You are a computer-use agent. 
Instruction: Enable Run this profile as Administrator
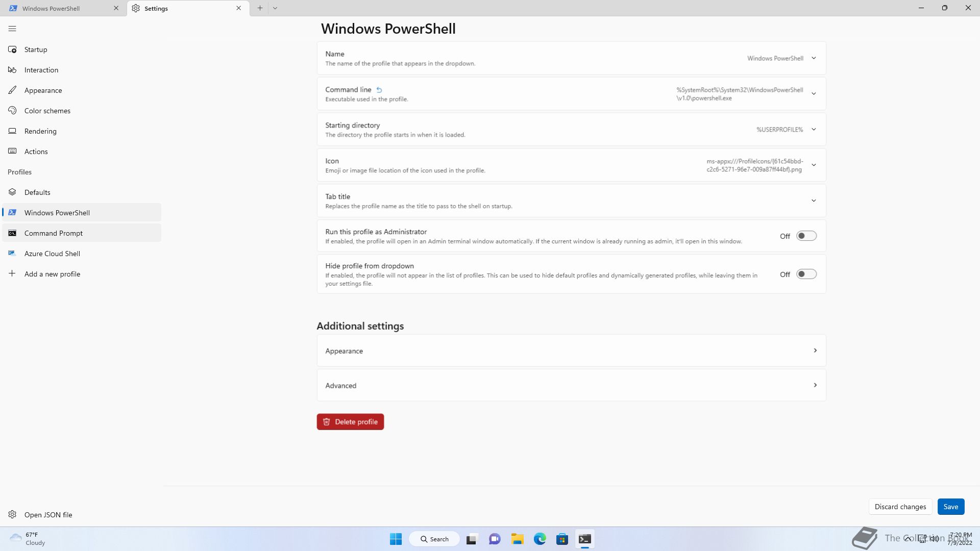click(806, 236)
